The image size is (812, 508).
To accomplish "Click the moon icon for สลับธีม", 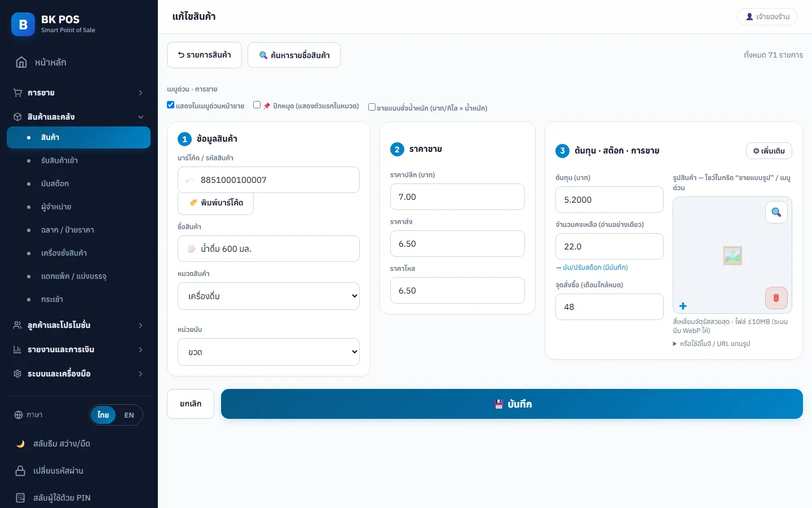I will point(20,444).
